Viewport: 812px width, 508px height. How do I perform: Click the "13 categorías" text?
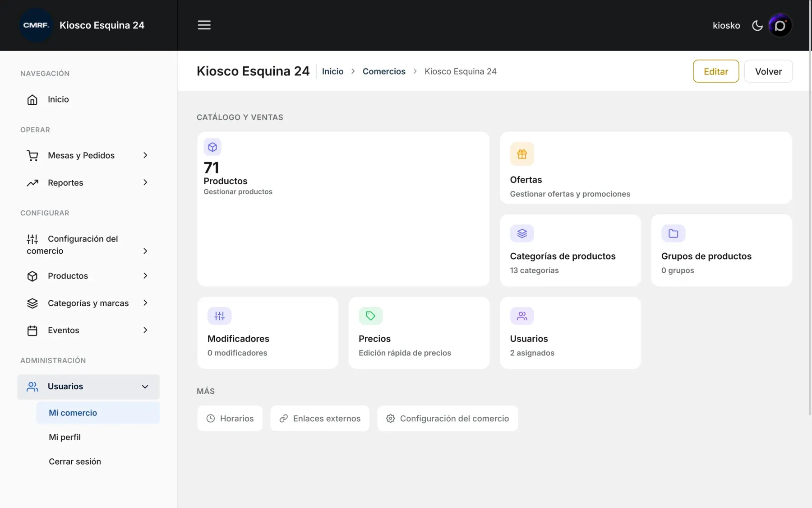(x=534, y=270)
